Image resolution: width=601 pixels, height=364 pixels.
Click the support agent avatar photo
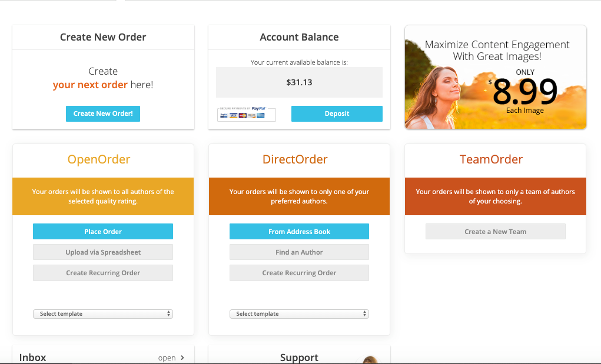pyautogui.click(x=370, y=360)
